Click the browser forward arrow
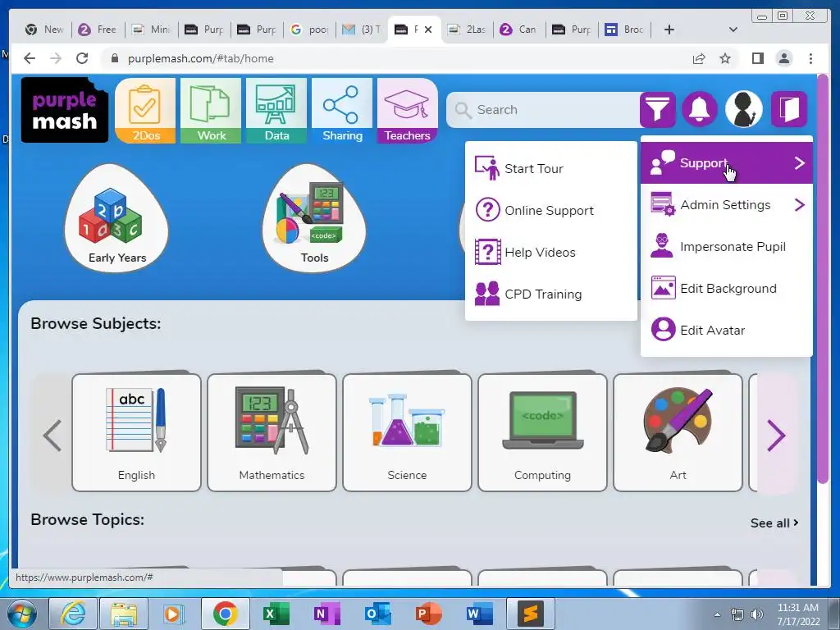 pos(56,58)
